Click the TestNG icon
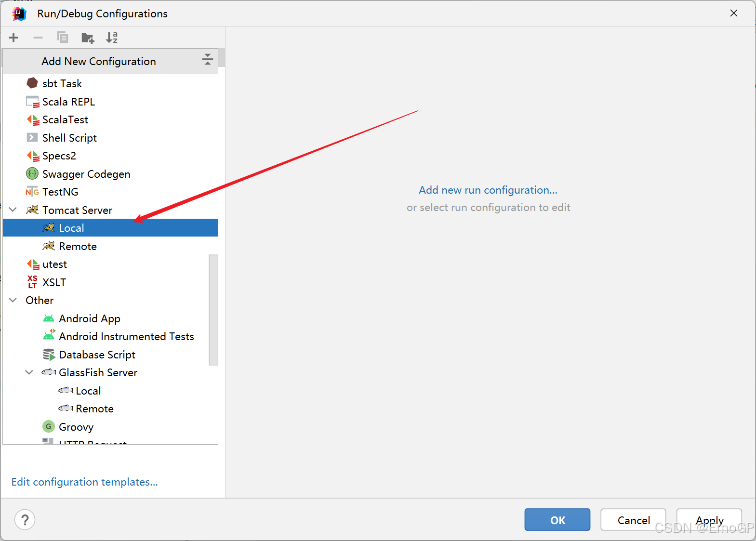The height and width of the screenshot is (541, 756). coord(32,192)
